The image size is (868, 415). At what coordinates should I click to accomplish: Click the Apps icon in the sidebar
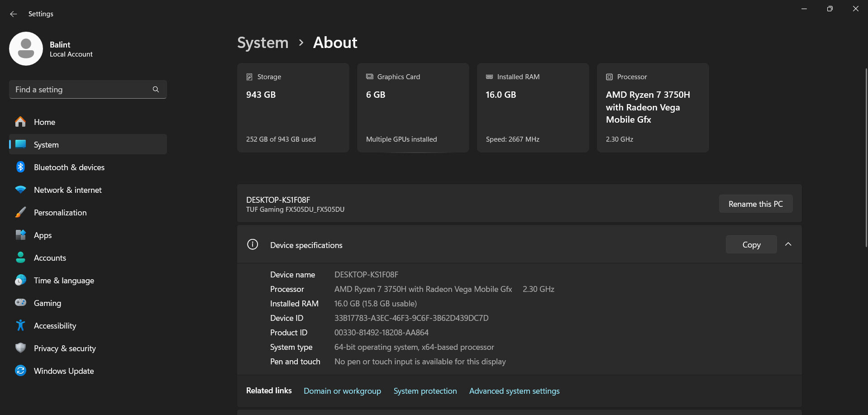(20, 235)
